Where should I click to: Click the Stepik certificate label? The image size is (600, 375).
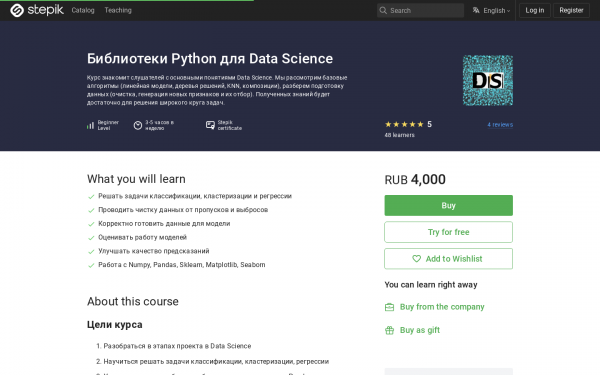[230, 125]
